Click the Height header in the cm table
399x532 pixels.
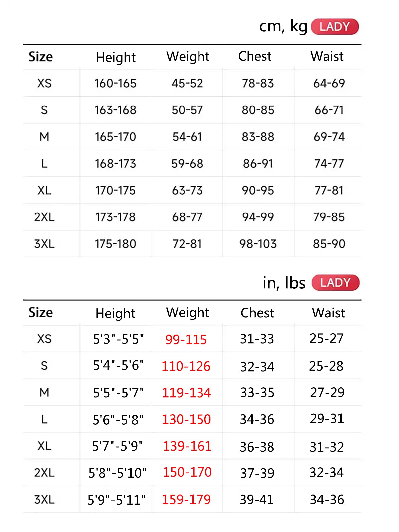tap(116, 58)
